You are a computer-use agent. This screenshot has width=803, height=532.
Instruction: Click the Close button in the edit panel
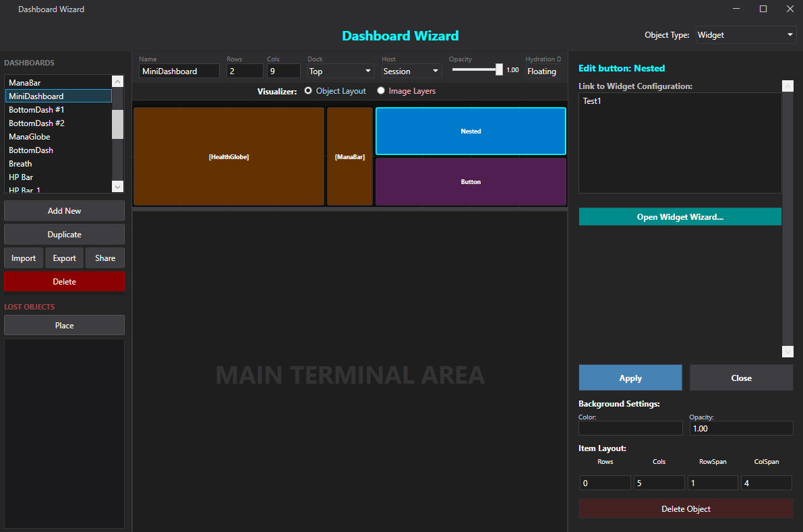[x=742, y=378]
